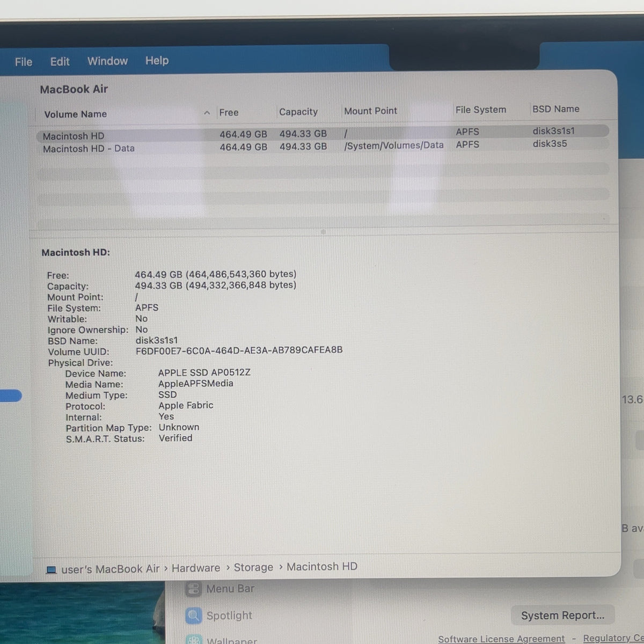
Task: Open Spotlight settings in System Settings
Action: click(x=229, y=616)
